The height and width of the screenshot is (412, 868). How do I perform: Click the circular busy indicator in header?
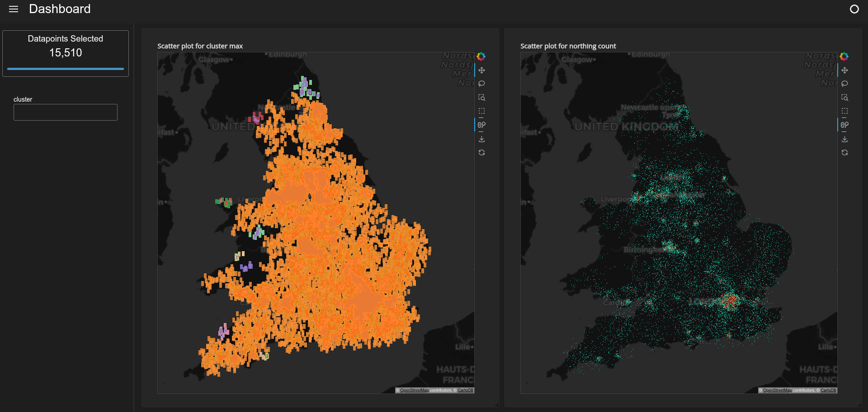854,9
